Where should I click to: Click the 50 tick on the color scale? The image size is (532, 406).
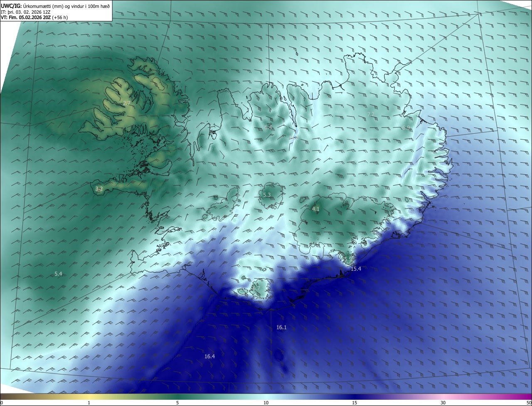coord(529,403)
